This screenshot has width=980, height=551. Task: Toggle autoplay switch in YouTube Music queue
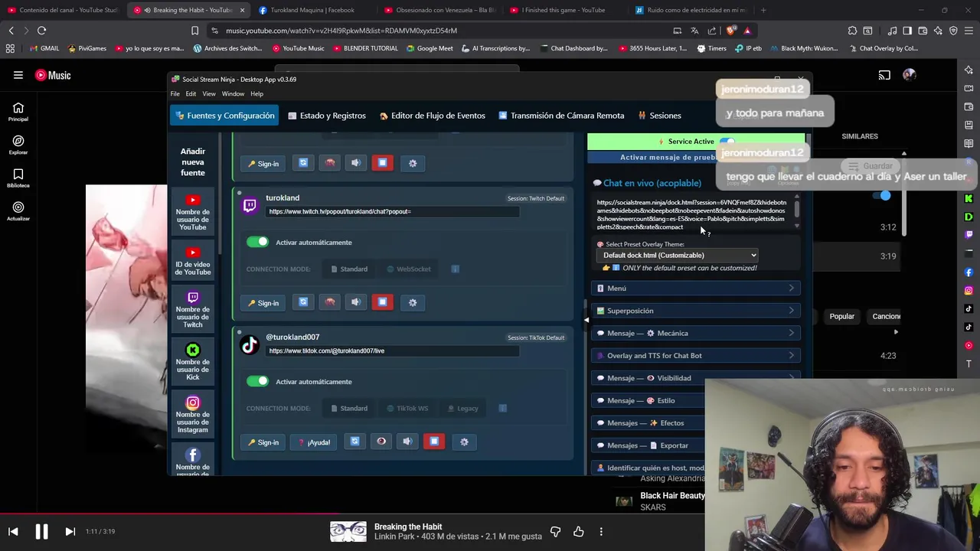(x=881, y=196)
